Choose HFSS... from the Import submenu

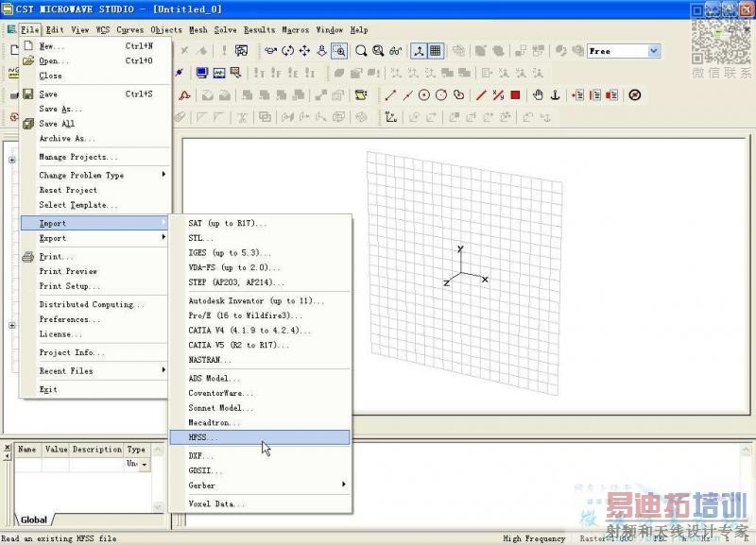[x=260, y=437]
